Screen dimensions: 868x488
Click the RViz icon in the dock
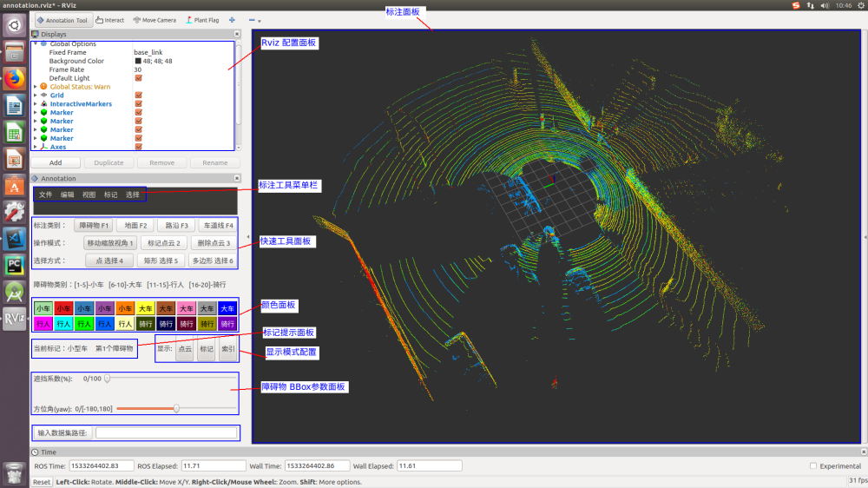[x=15, y=319]
